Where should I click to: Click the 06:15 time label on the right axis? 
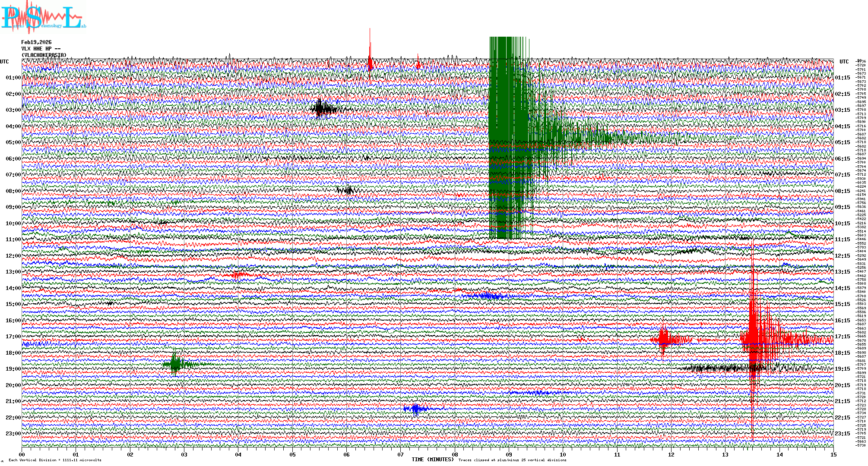[x=842, y=159]
